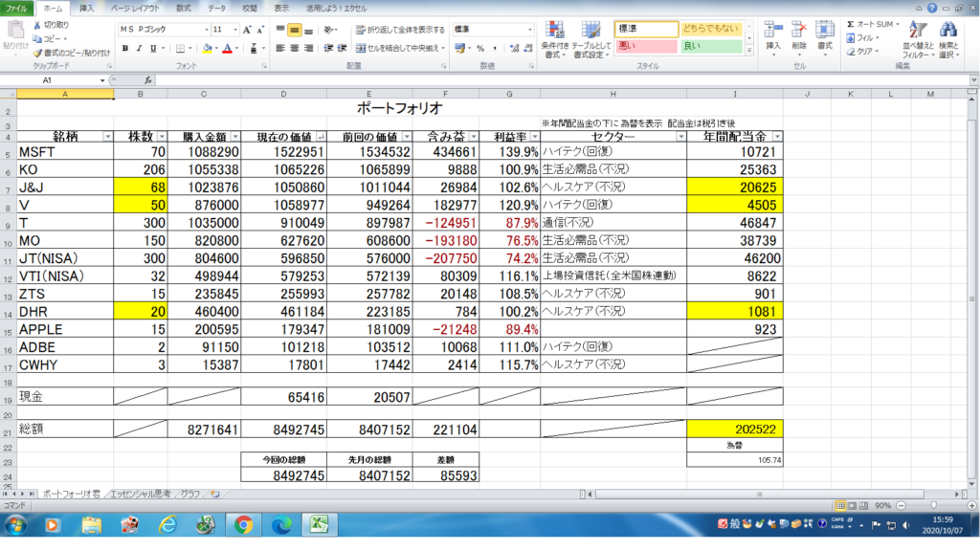Switch to the グラフ sheet tab

pyautogui.click(x=190, y=494)
